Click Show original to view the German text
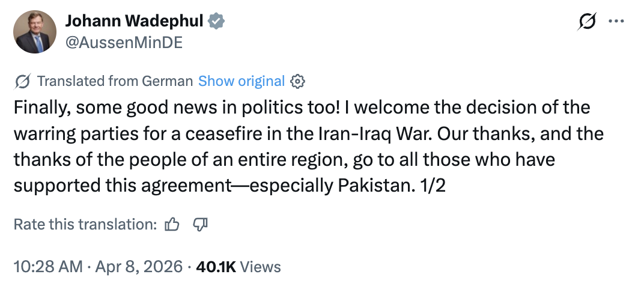 click(241, 81)
